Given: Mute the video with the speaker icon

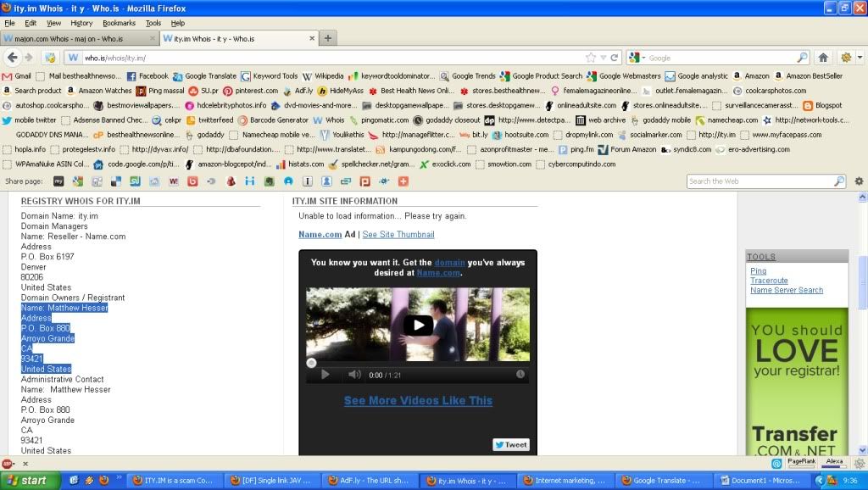Looking at the screenshot, I should [354, 375].
